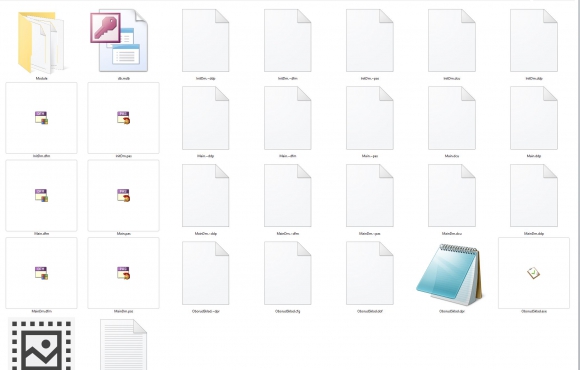Select the .exe application file
The image size is (580, 370).
point(534,273)
